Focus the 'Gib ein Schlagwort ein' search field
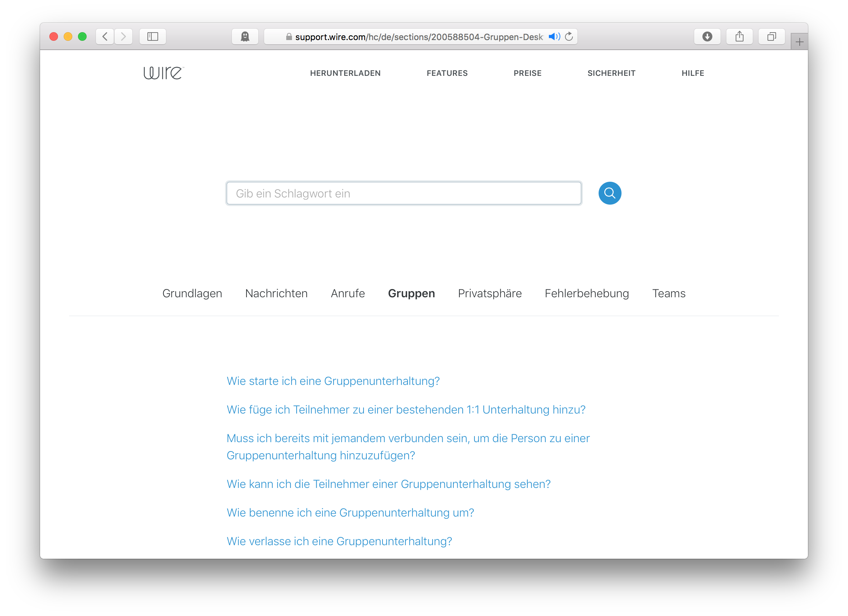 coord(404,193)
